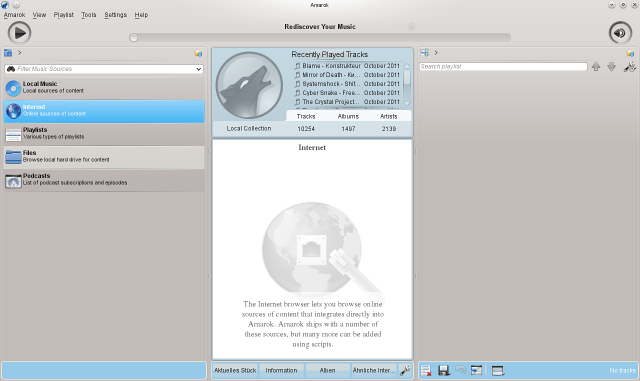
Task: Switch to Ähnliche Inter... applet
Action: click(x=373, y=370)
